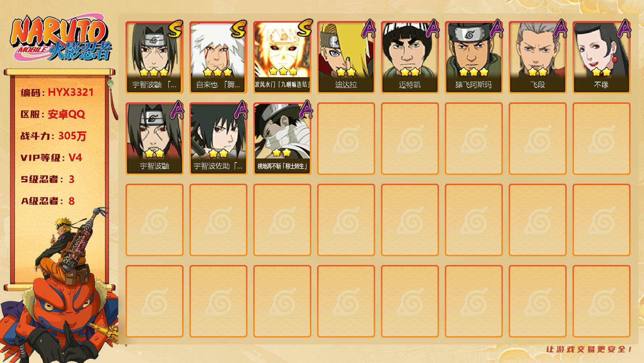Click the A rank badge on 迪达拉 card

[369, 29]
